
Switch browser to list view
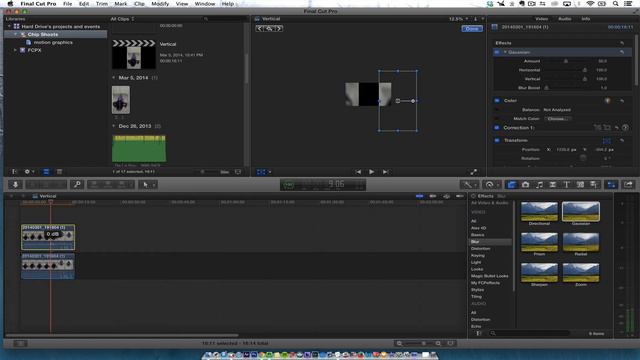tap(59, 172)
